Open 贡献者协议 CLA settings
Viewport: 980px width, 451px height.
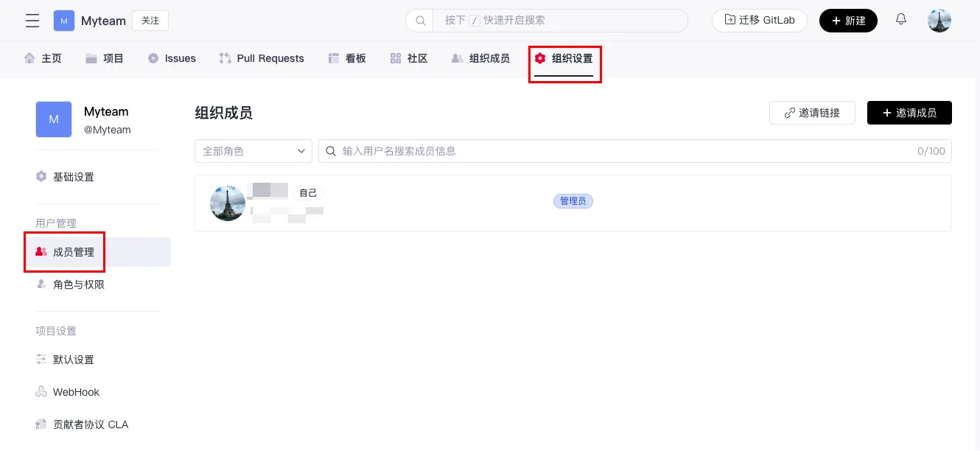click(90, 424)
